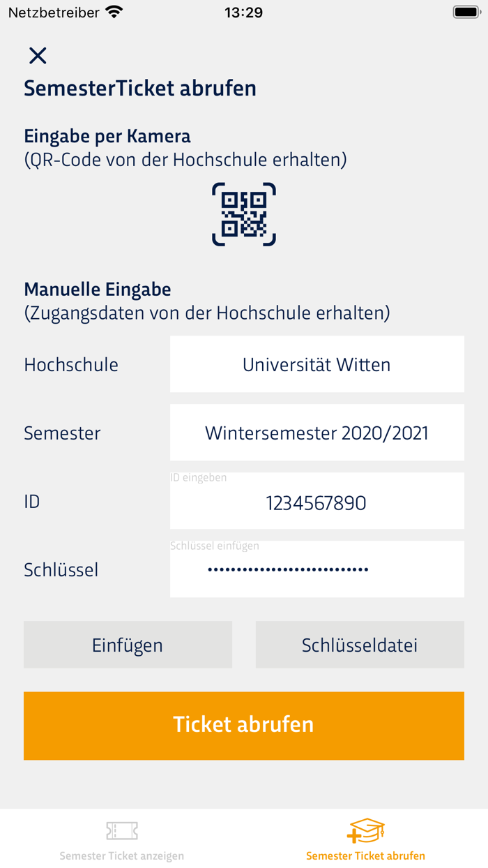Open the Semester selector showing Wintersemester 2020/2021

click(317, 433)
